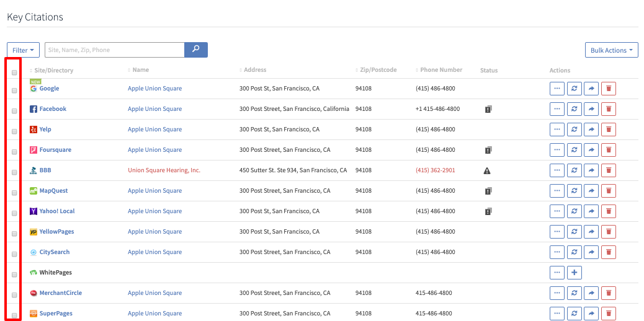Open the MerchantCircle directory link

(60, 292)
